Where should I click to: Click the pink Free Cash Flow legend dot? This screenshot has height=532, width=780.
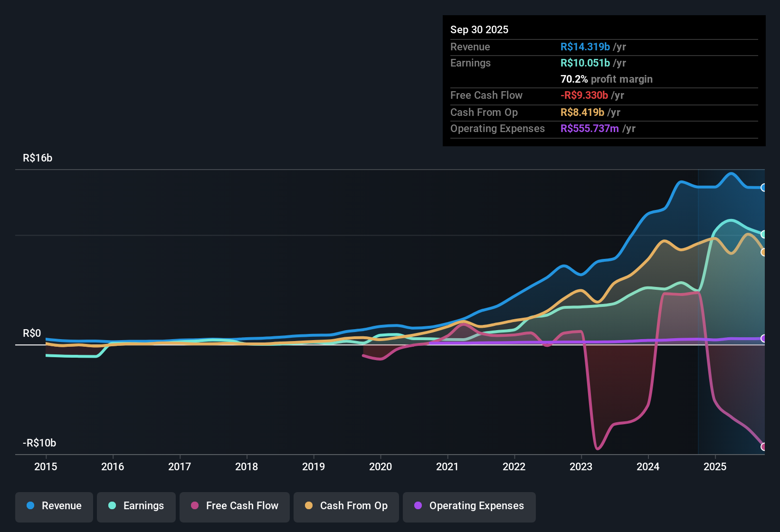(194, 506)
